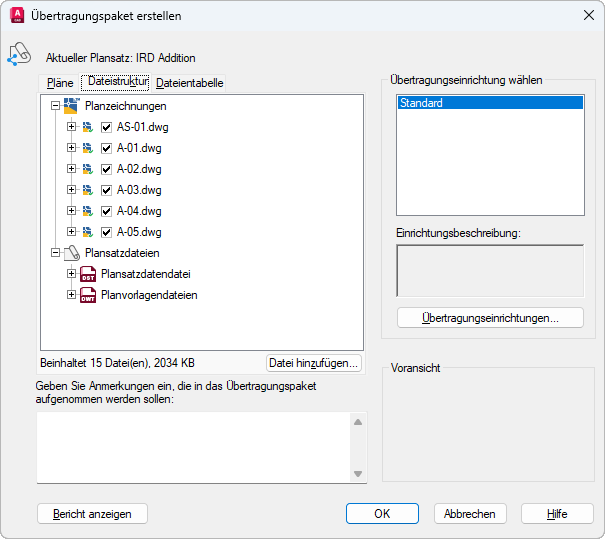Expand the AS-01.dwg node
The image size is (605, 539).
(71, 127)
